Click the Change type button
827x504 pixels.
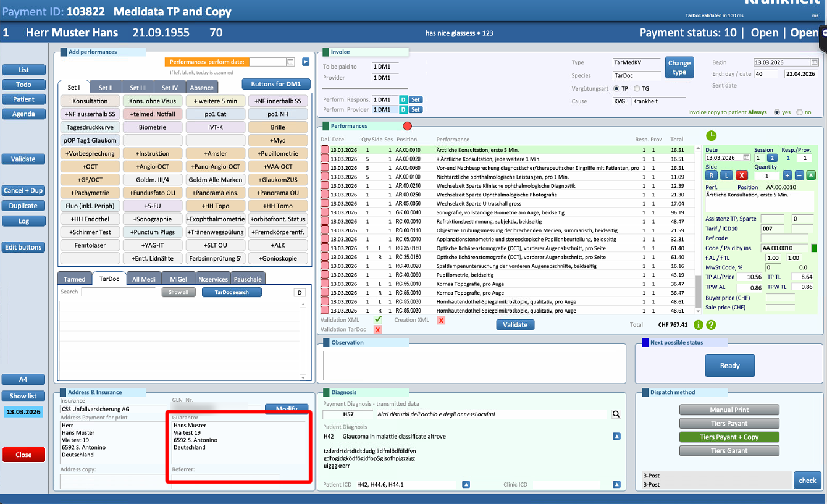pos(679,67)
